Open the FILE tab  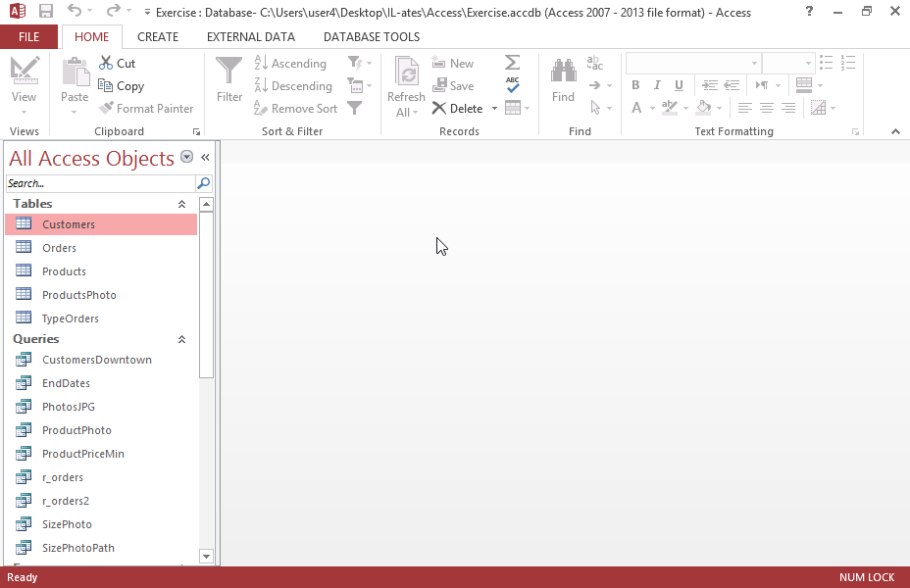click(29, 37)
